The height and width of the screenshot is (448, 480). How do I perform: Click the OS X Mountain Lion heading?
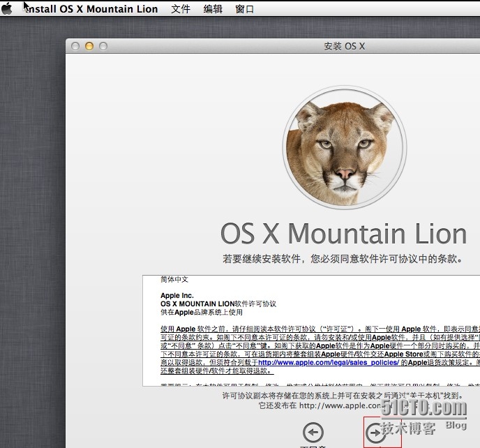343,233
